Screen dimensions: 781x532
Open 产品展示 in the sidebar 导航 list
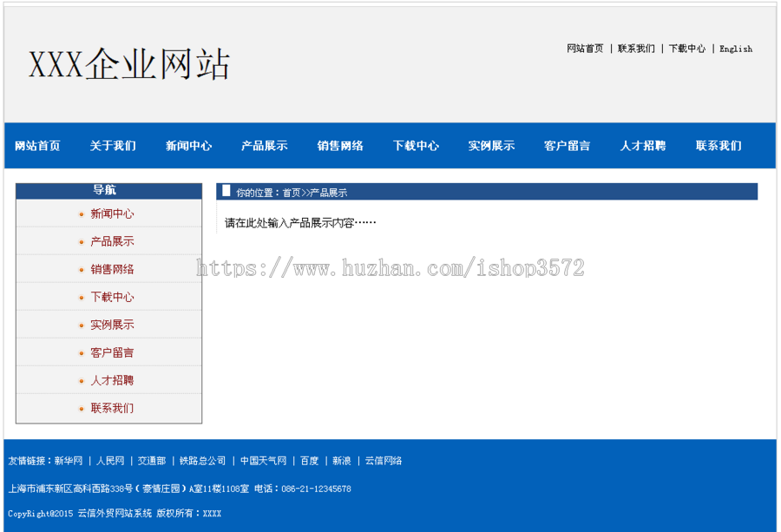click(112, 241)
